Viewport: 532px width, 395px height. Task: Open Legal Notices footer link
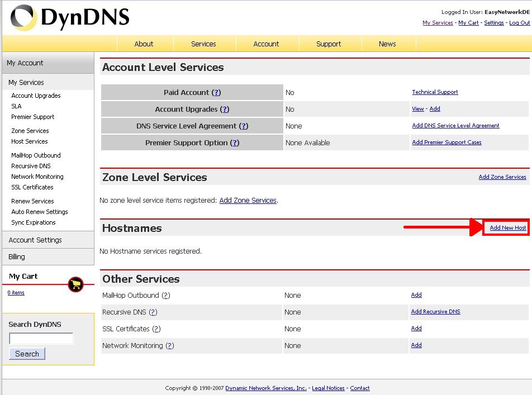[328, 388]
